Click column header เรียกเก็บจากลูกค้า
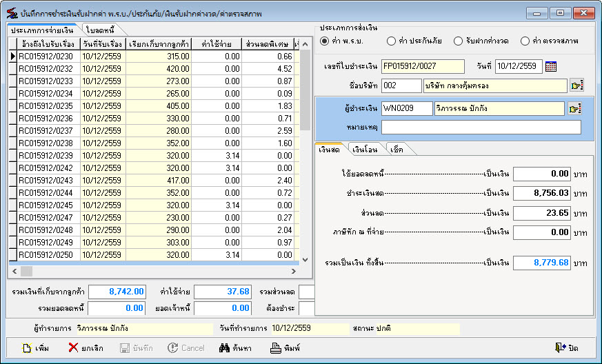 click(159, 44)
